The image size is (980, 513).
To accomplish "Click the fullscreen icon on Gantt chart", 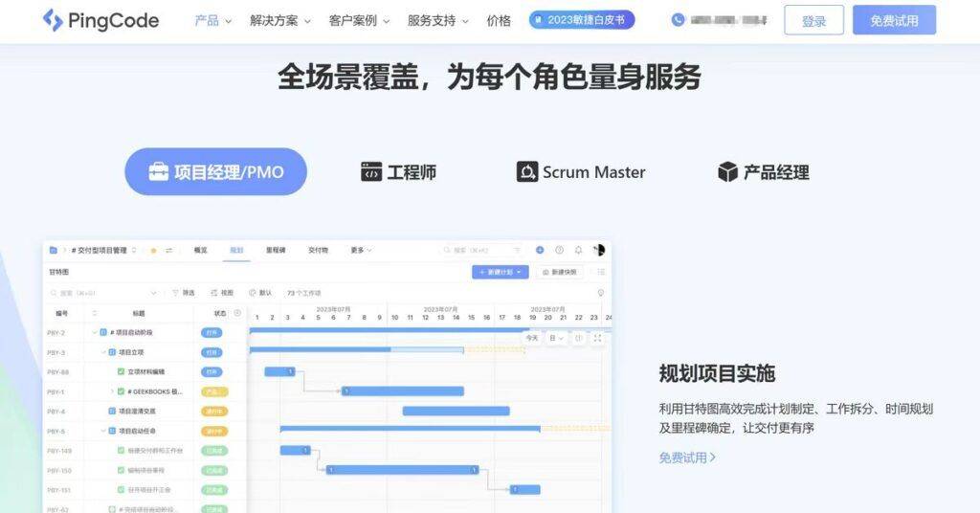I will 597,338.
